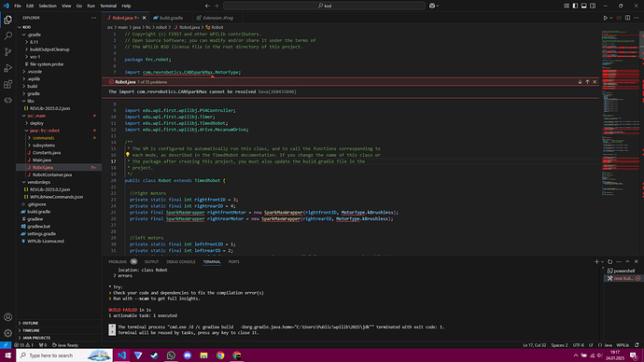Open Run and Debug view

pos(7,68)
